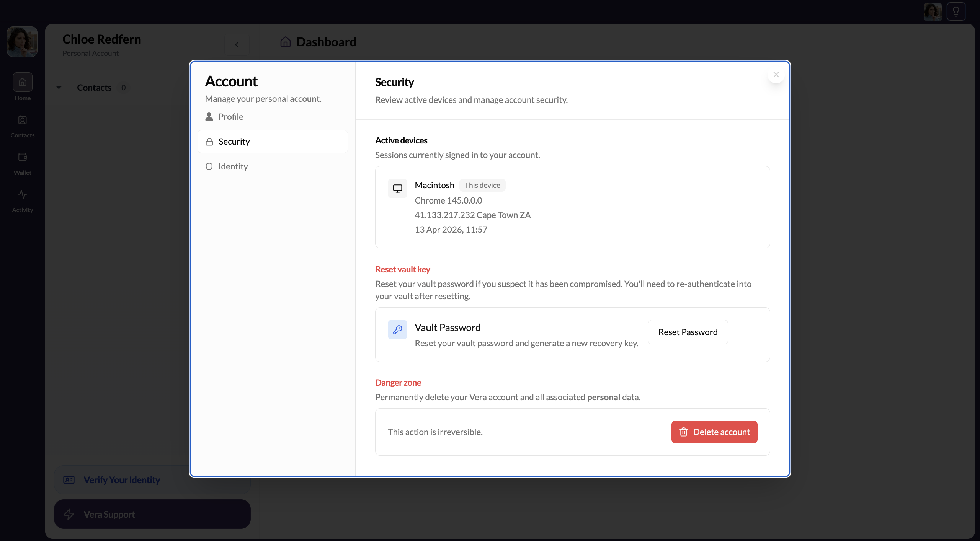Viewport: 980px width, 541px height.
Task: Click the Macintosh device monitor icon
Action: (397, 188)
